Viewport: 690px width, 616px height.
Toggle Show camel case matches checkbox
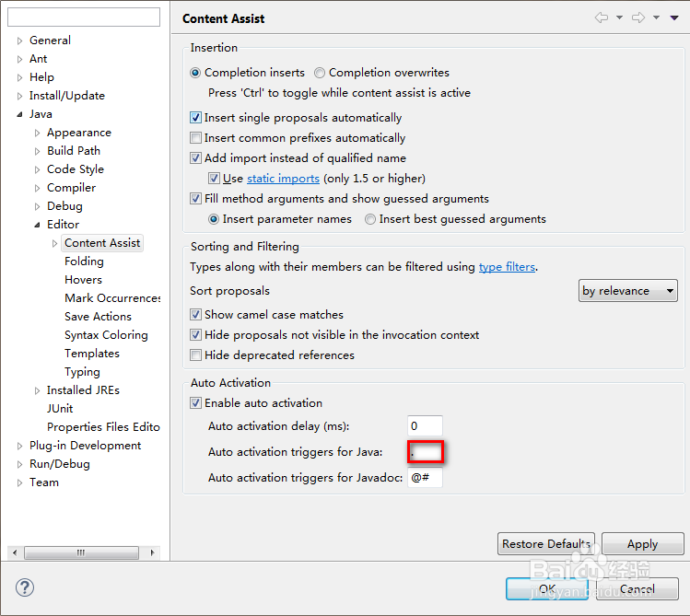(x=196, y=315)
